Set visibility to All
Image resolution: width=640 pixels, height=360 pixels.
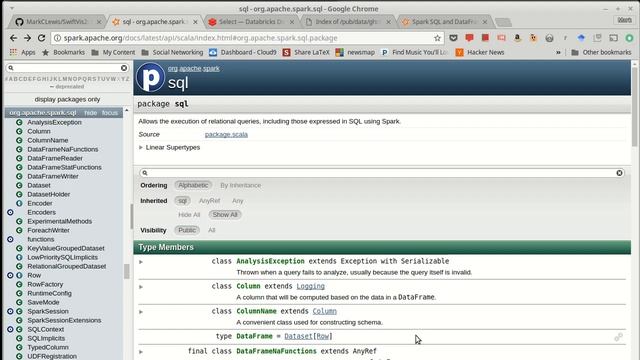(211, 230)
